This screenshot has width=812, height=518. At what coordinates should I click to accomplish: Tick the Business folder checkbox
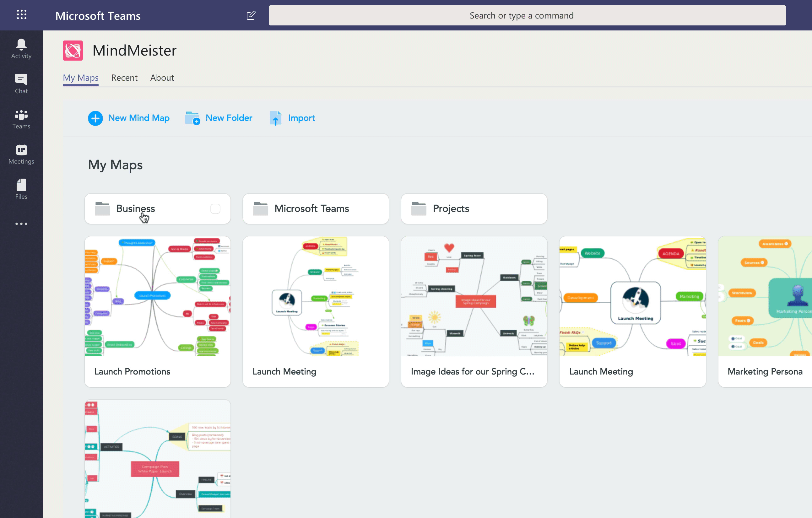[x=215, y=209]
